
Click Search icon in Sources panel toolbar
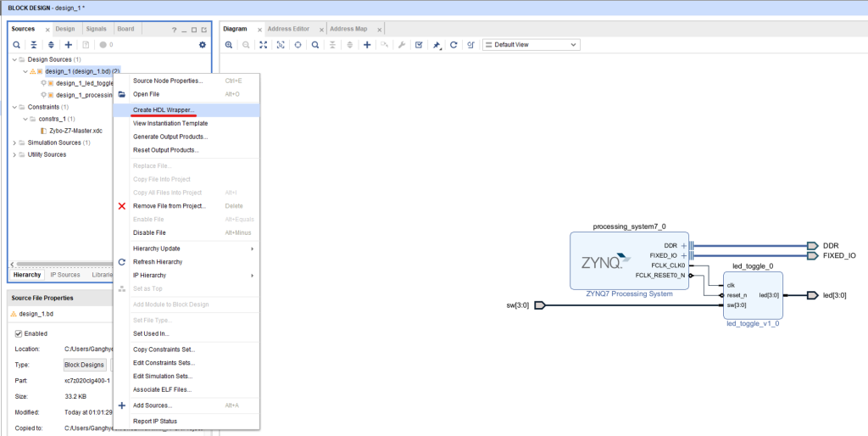pos(17,45)
